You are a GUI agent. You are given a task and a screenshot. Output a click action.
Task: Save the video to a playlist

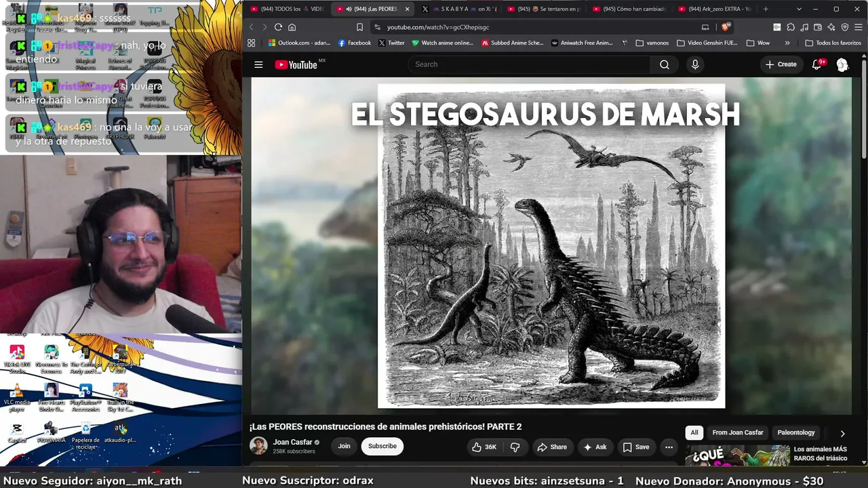636,447
